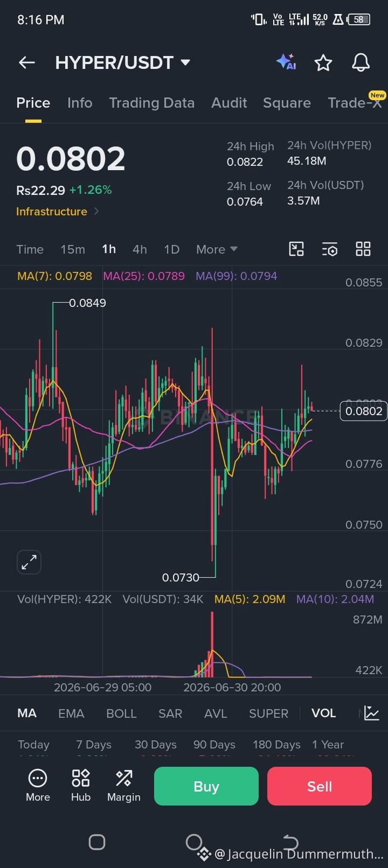
Task: Open the Square tab
Action: pyautogui.click(x=287, y=103)
